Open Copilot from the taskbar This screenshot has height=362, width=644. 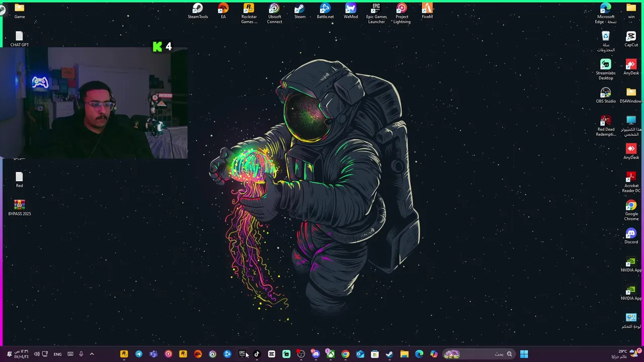[434, 354]
